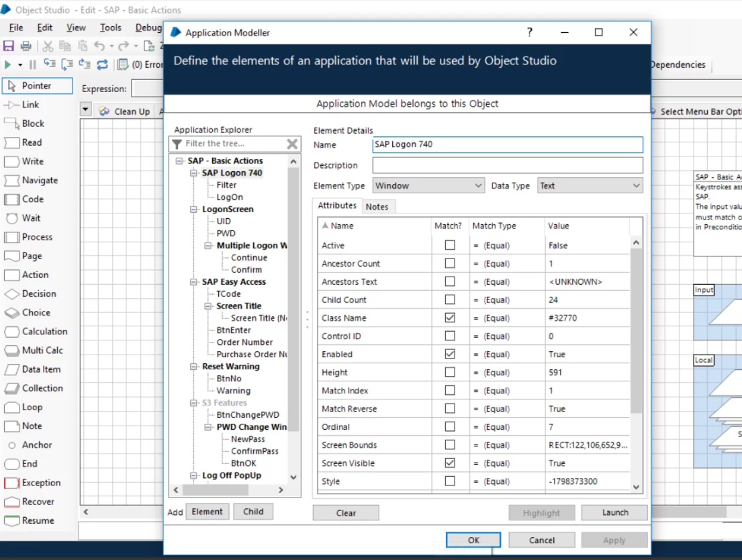Open the Edit menu
The image size is (742, 560).
tap(45, 28)
